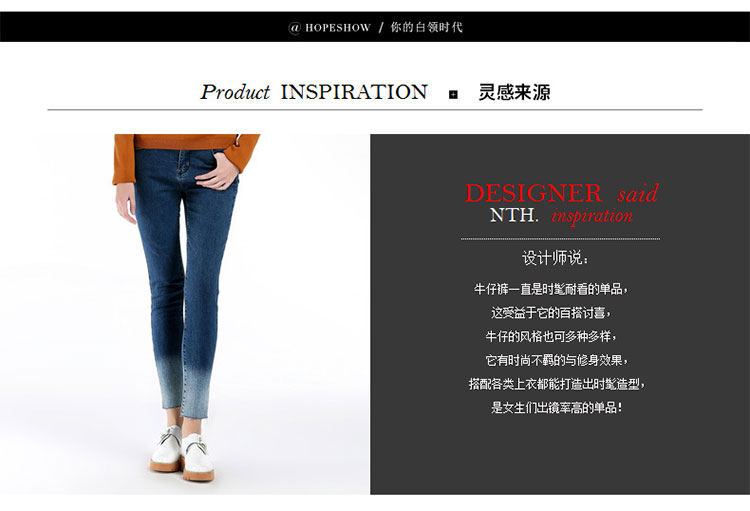Click the 设计师说 subheading
This screenshot has height=511, width=750.
point(555,258)
